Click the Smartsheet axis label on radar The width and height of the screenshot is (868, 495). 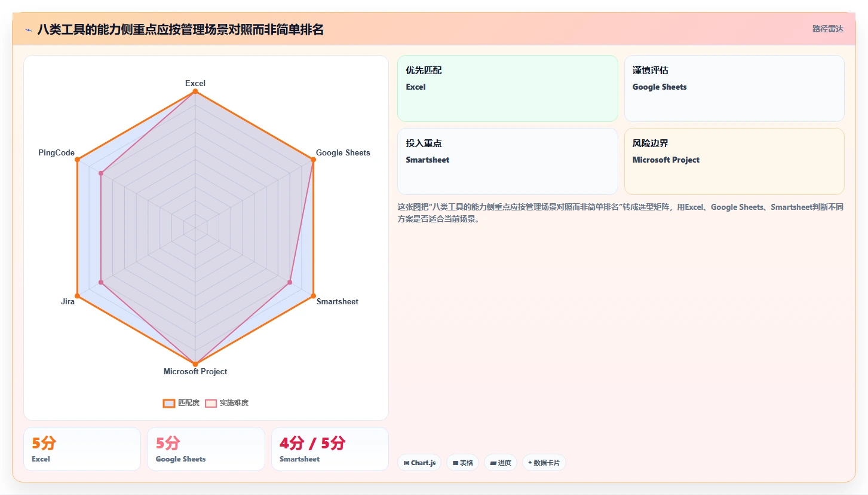(338, 301)
